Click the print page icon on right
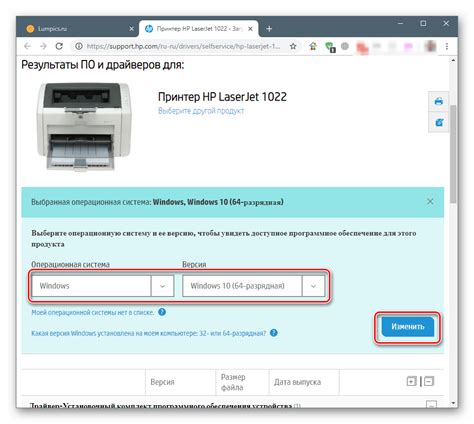 439,101
